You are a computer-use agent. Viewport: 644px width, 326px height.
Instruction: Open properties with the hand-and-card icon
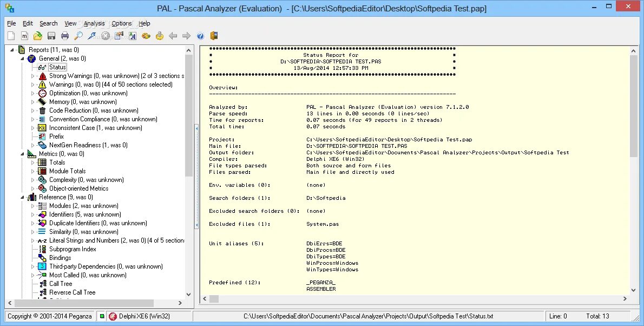pos(119,36)
